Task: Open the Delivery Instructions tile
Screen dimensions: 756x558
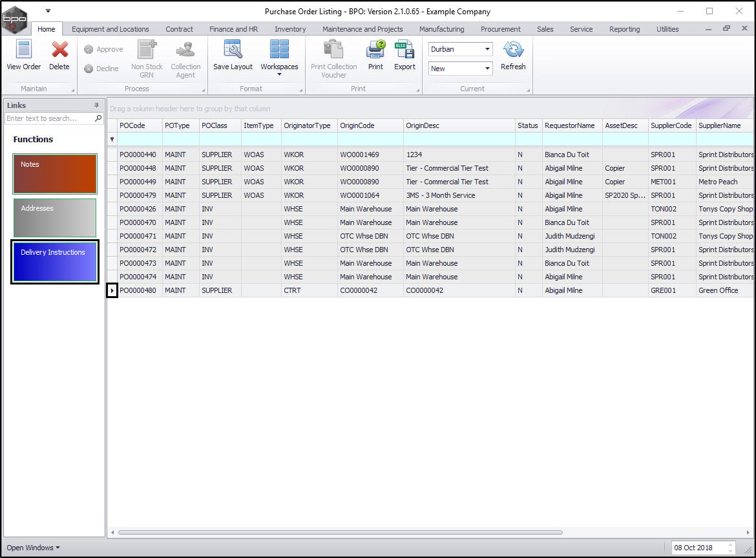Action: 55,262
